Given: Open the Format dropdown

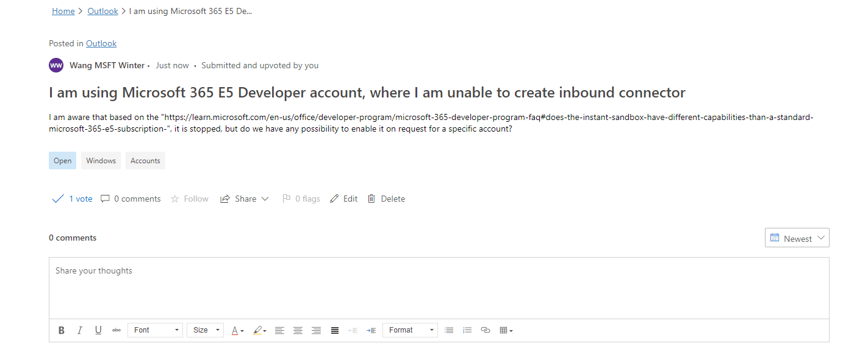Looking at the screenshot, I should tap(410, 330).
